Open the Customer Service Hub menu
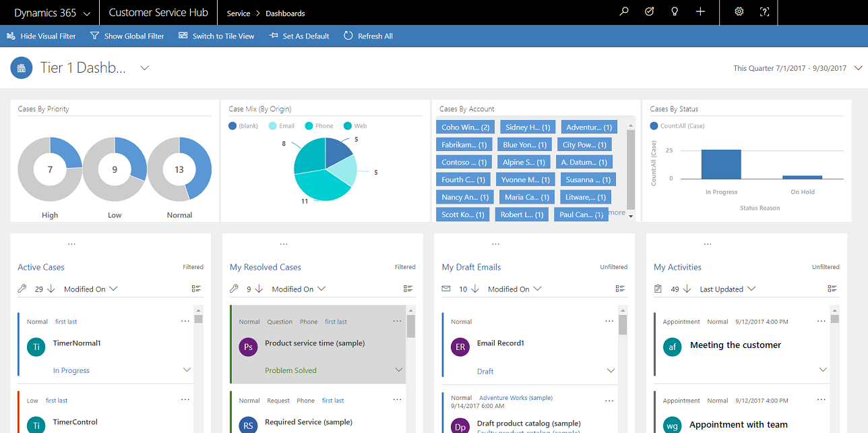 click(158, 12)
